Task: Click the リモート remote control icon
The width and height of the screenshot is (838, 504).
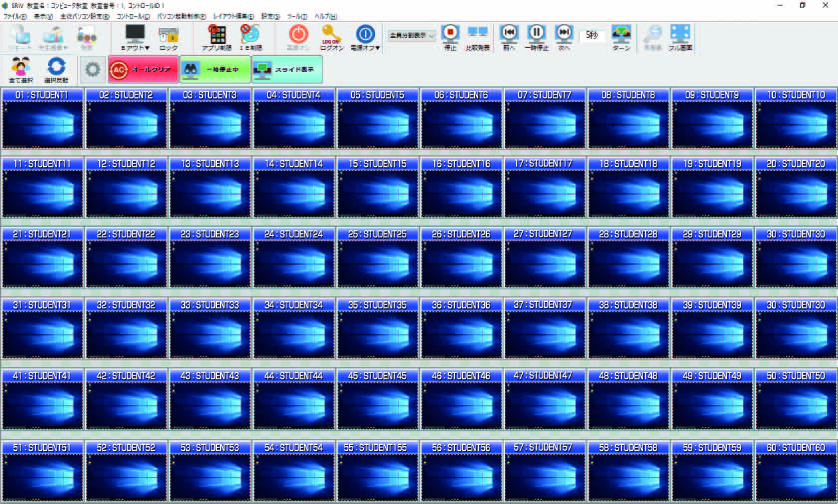Action: click(21, 38)
